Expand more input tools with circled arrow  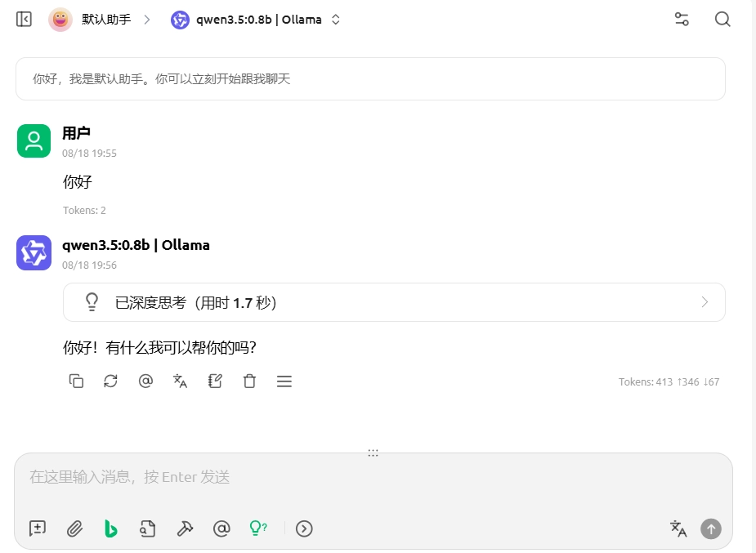click(304, 528)
